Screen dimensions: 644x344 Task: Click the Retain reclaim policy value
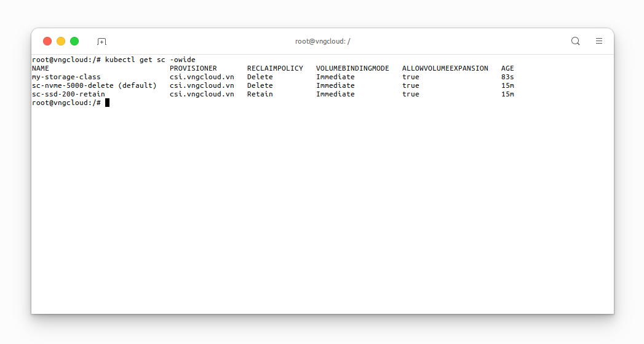click(260, 94)
